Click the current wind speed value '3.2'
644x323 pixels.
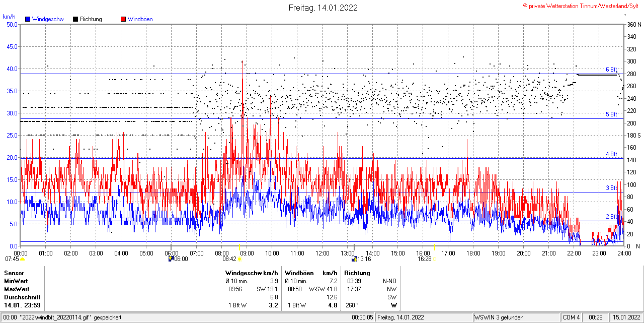pyautogui.click(x=274, y=305)
